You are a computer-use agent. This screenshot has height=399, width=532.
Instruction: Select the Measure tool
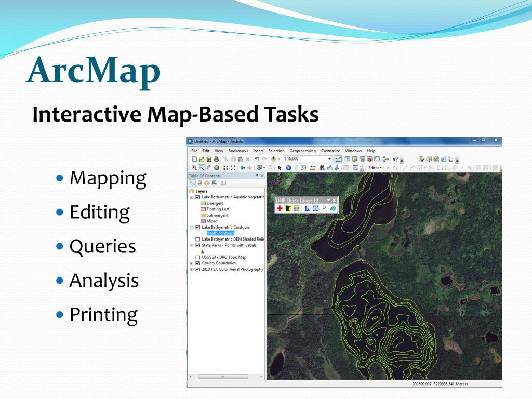tap(312, 168)
